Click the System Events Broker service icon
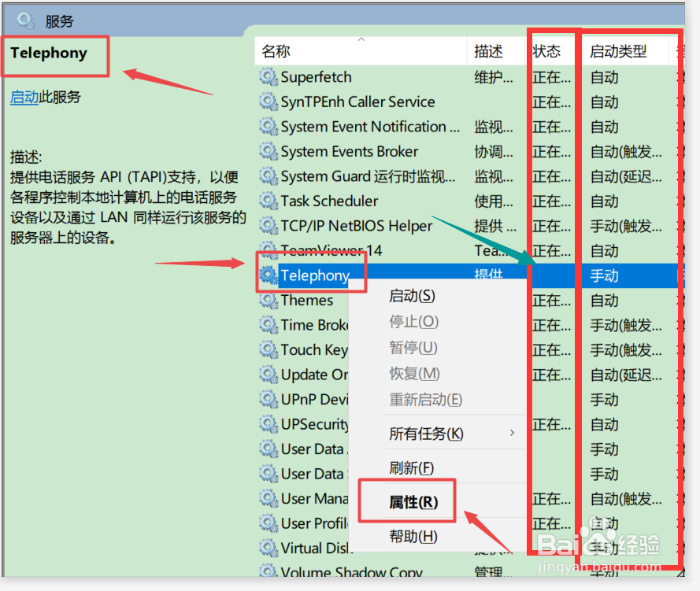The height and width of the screenshot is (591, 700). 268,151
